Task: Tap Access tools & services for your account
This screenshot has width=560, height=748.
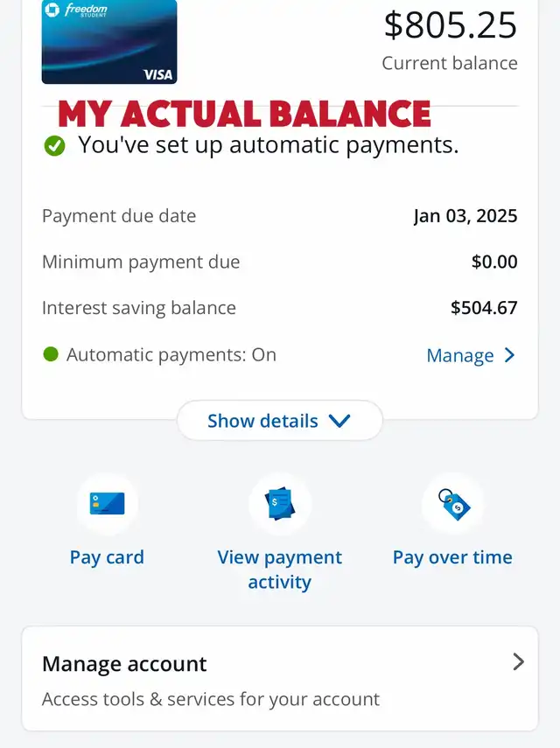Action: tap(211, 699)
